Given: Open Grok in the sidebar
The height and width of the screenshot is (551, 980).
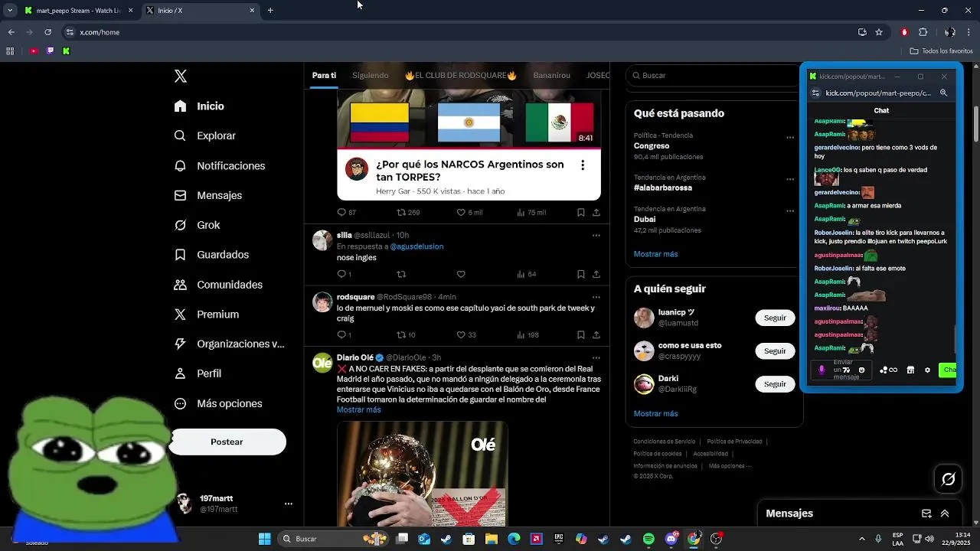Looking at the screenshot, I should click(x=198, y=225).
